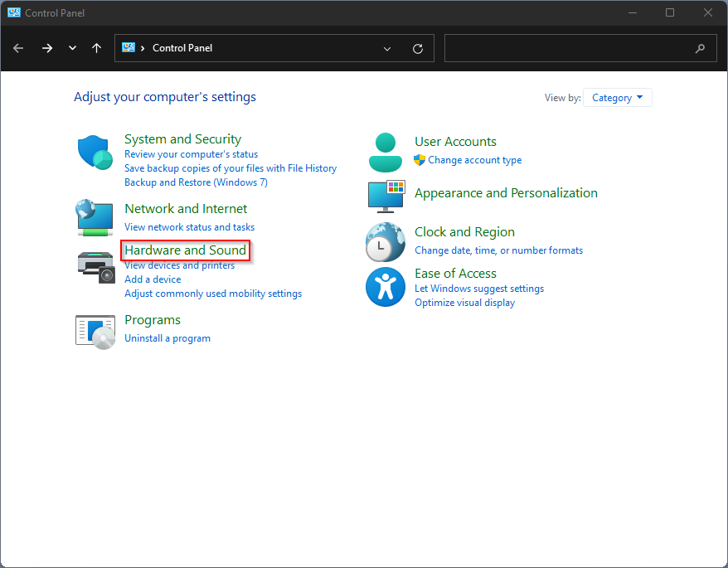Expand the breadcrumb chevron before Control Panel
Image resolution: width=728 pixels, height=568 pixels.
coord(143,48)
